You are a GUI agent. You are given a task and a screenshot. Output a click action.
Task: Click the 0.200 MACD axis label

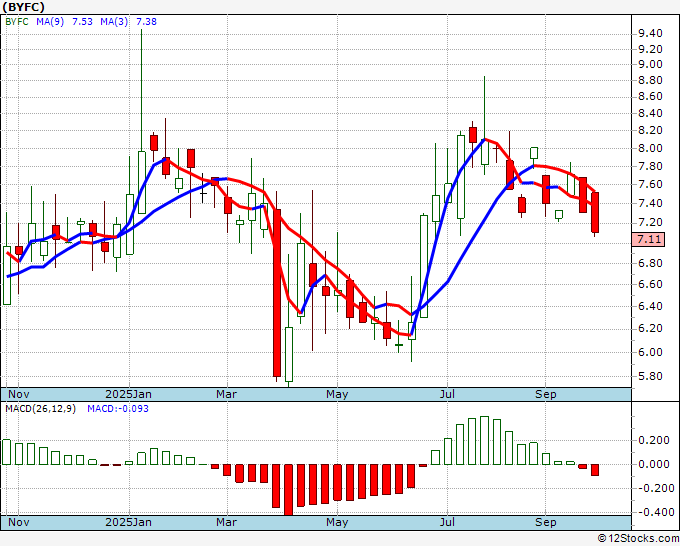(654, 441)
